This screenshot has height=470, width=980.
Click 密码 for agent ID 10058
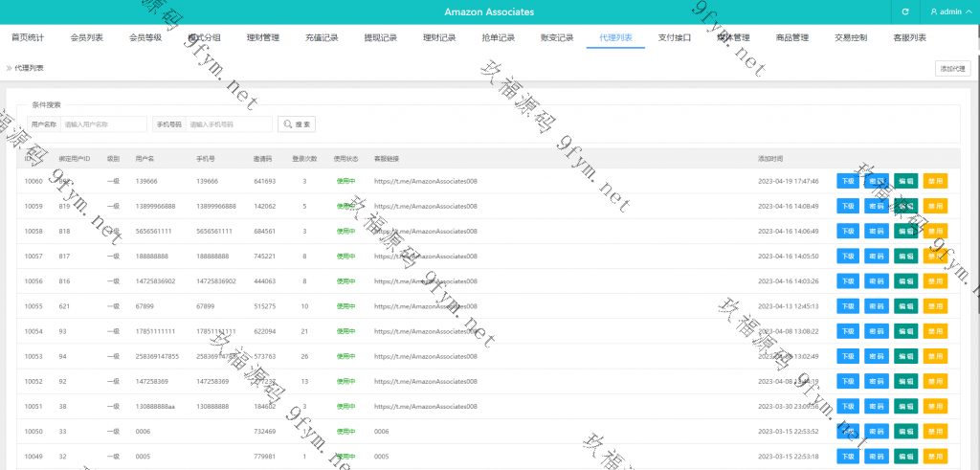click(877, 231)
